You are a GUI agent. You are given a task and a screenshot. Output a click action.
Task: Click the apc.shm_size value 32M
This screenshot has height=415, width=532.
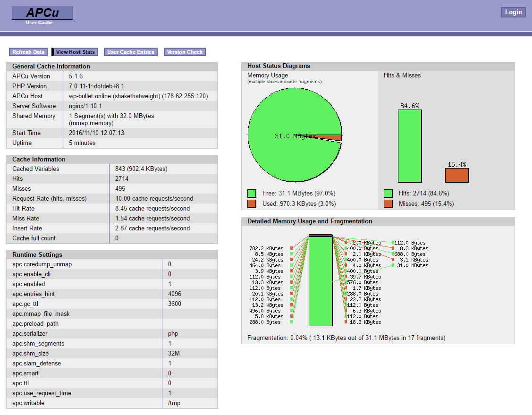click(174, 353)
